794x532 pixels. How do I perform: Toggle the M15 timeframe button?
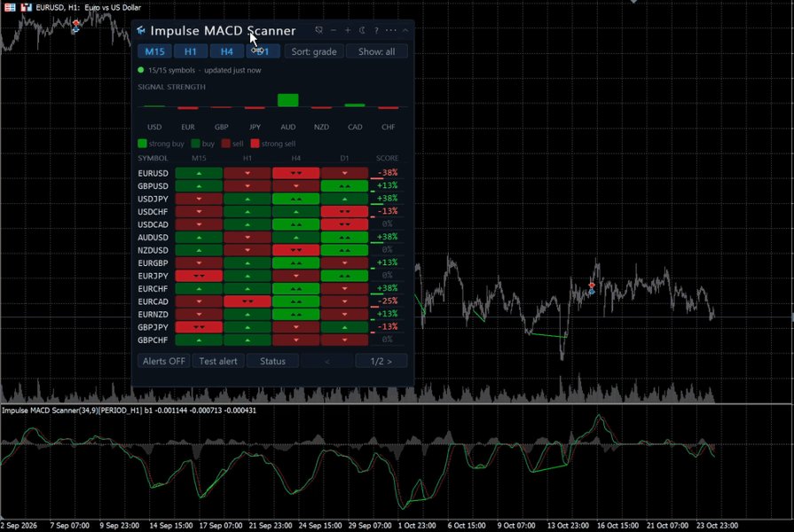pyautogui.click(x=154, y=51)
